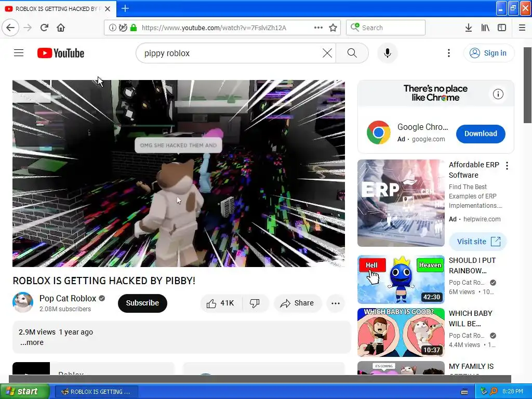Select the ROBLOX IS GETTING taskbar button
Screen dimensions: 532x399
pos(96,392)
